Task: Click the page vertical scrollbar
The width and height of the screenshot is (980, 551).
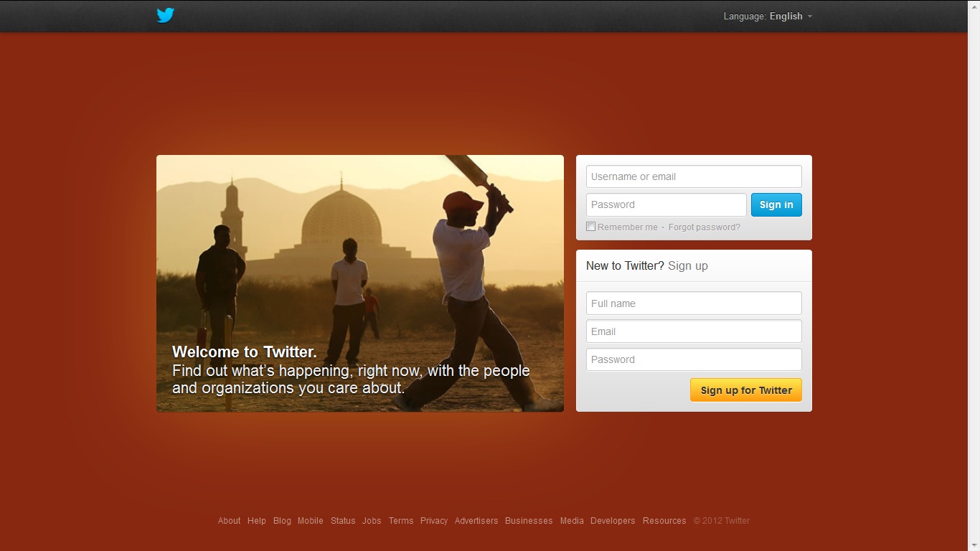Action: pos(974,275)
